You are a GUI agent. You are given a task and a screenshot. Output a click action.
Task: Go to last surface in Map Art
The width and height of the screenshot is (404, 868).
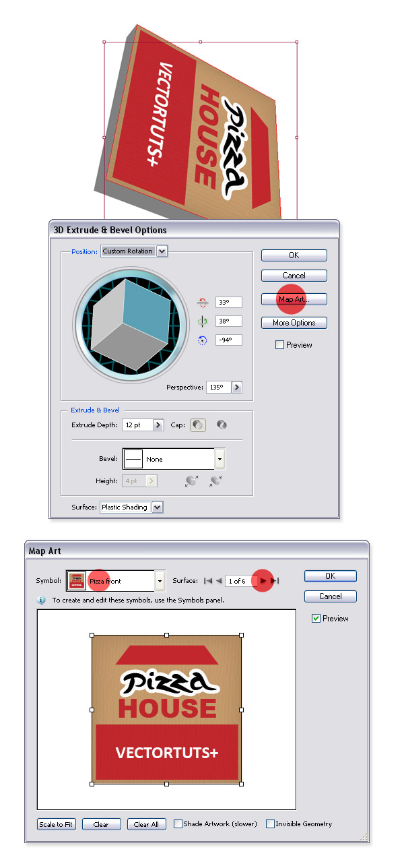pyautogui.click(x=274, y=581)
